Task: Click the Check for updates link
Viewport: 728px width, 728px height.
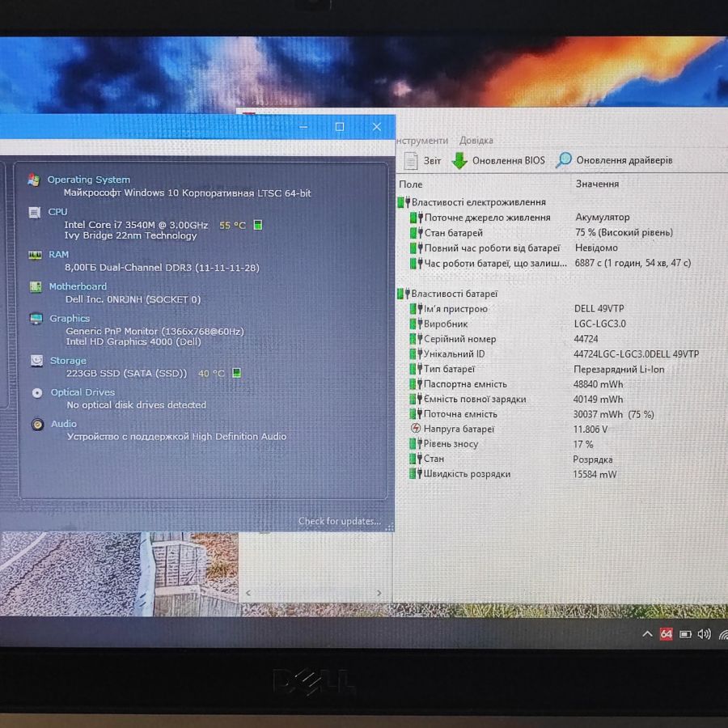Action: point(340,522)
